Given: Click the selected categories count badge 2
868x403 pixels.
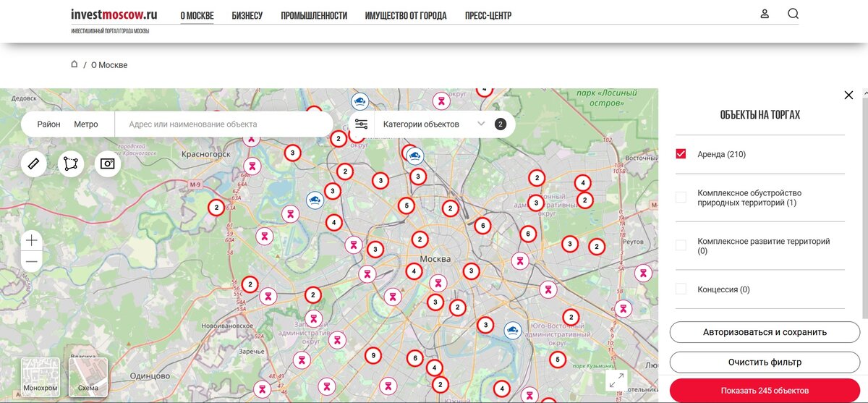Looking at the screenshot, I should pos(500,124).
